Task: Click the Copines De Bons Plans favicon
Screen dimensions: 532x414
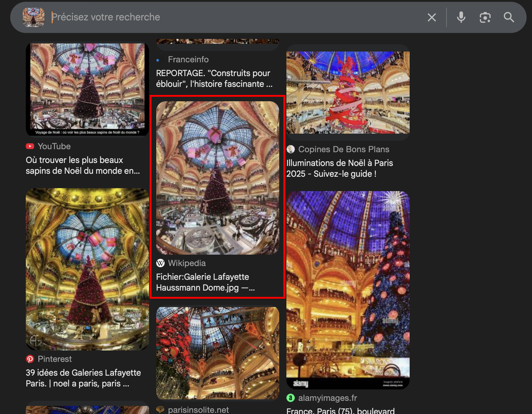Action: click(x=291, y=149)
